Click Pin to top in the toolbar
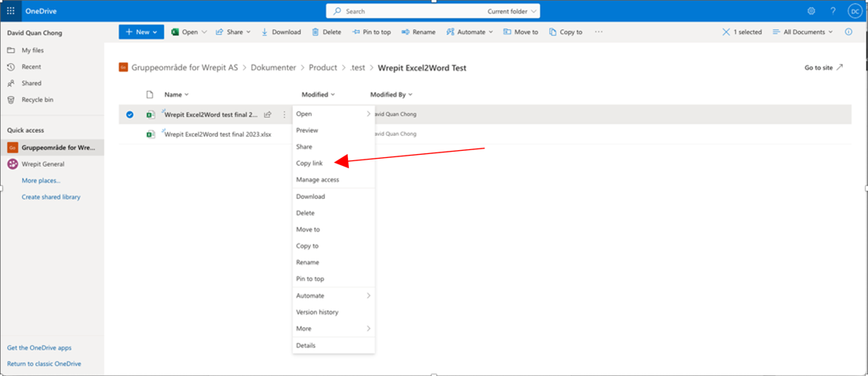868x376 pixels. (372, 32)
